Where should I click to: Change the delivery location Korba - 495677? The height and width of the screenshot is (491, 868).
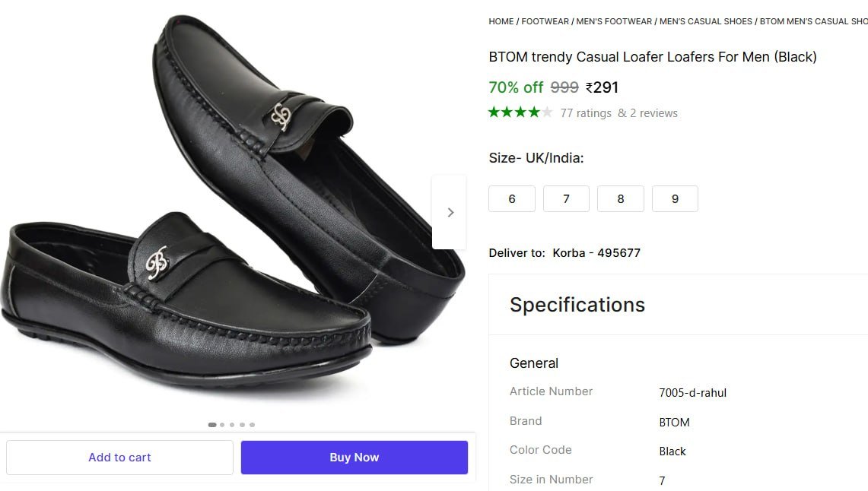tap(596, 253)
